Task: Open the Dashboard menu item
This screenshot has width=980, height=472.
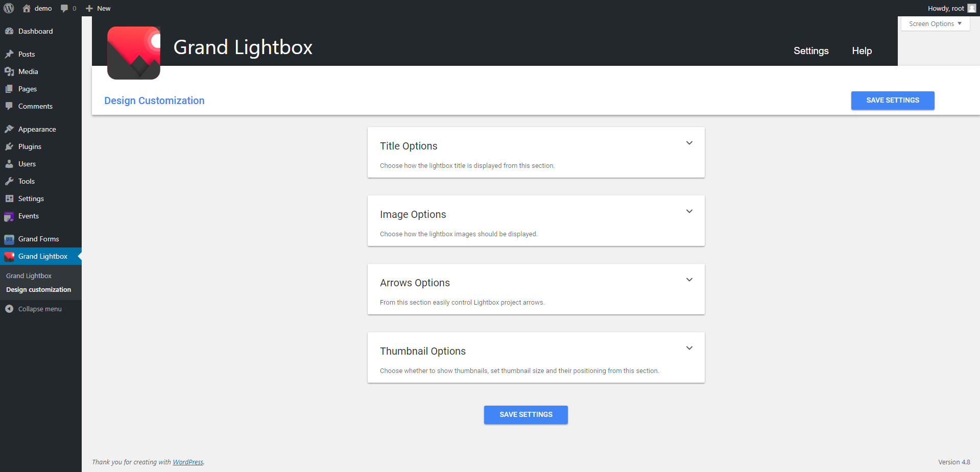Action: tap(41, 31)
